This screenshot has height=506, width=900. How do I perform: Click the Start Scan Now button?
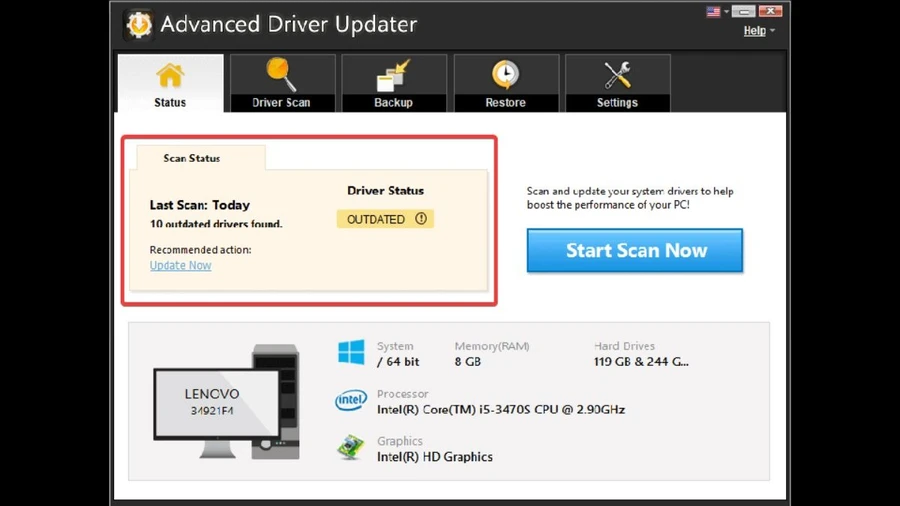click(635, 251)
